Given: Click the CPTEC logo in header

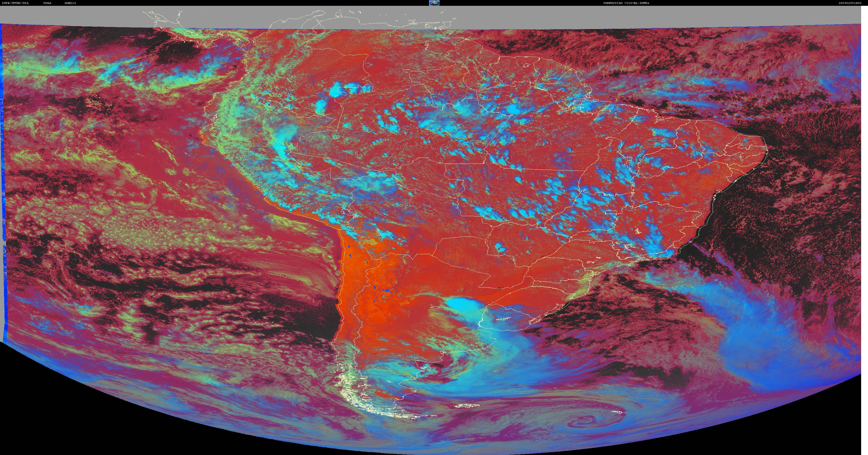Looking at the screenshot, I should [x=434, y=3].
